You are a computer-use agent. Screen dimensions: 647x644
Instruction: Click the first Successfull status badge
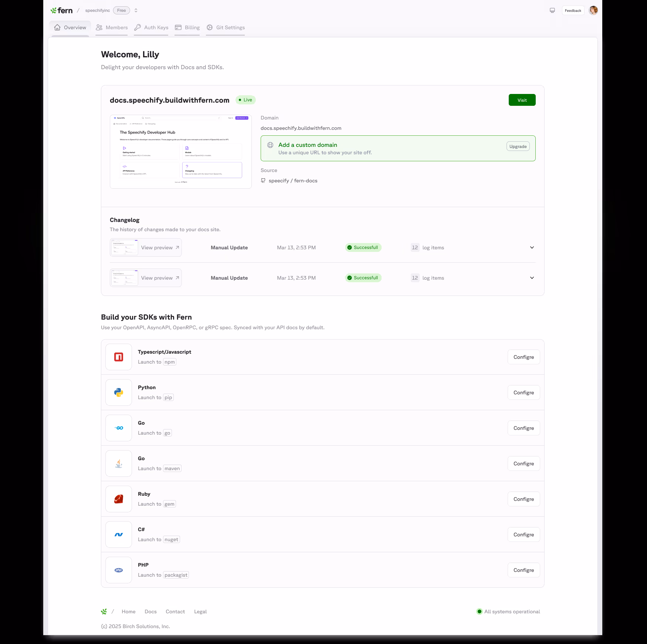[363, 247]
